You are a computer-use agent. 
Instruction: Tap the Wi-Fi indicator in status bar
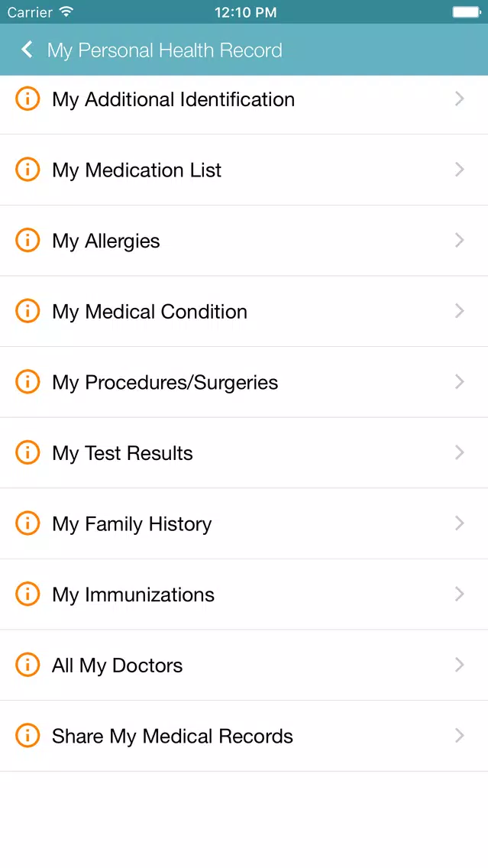click(x=66, y=11)
